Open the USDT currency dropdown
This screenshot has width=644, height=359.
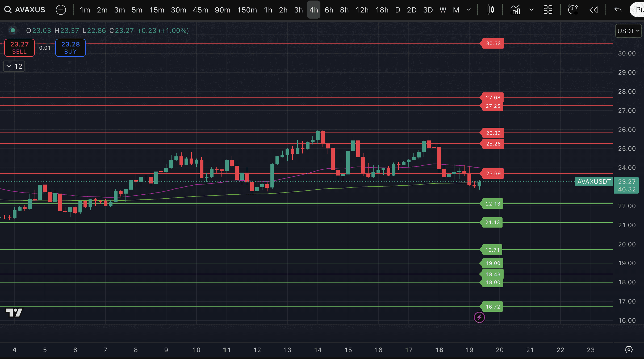point(628,31)
